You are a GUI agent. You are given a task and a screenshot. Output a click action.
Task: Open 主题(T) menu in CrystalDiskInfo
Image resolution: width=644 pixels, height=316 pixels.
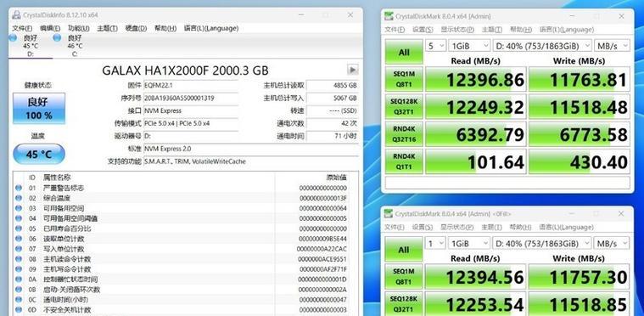point(107,28)
